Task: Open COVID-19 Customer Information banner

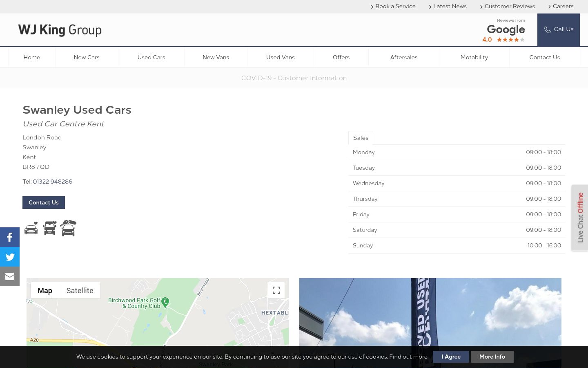Action: coord(294,78)
